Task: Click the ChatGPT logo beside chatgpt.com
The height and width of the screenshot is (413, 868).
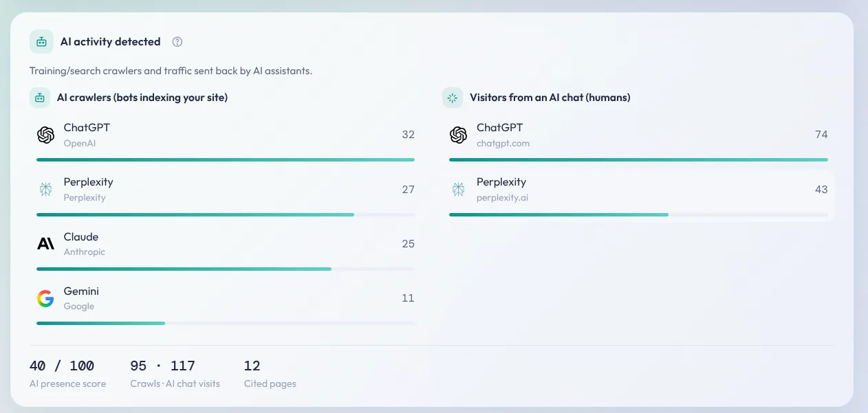Action: coord(459,135)
